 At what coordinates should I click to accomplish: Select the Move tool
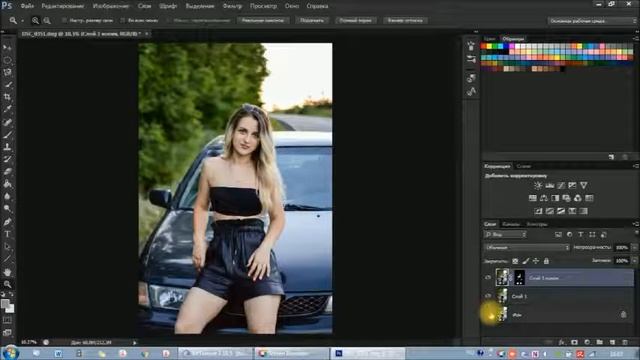coord(7,48)
